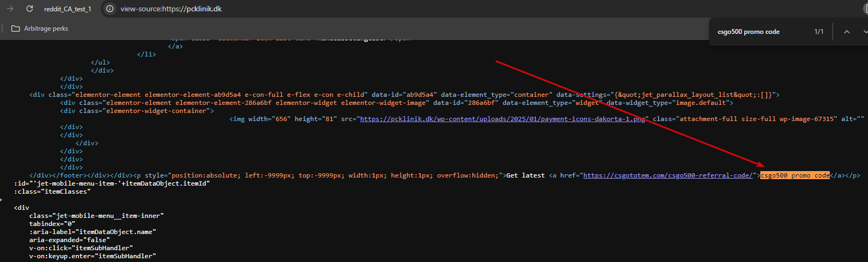The image size is (868, 262).
Task: Open the site information icon beside the URL
Action: coord(109,9)
